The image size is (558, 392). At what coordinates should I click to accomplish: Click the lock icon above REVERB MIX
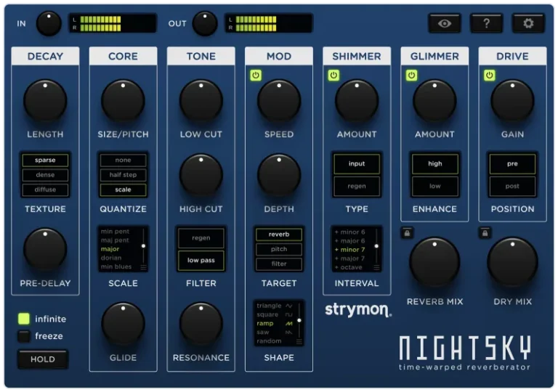pyautogui.click(x=408, y=233)
